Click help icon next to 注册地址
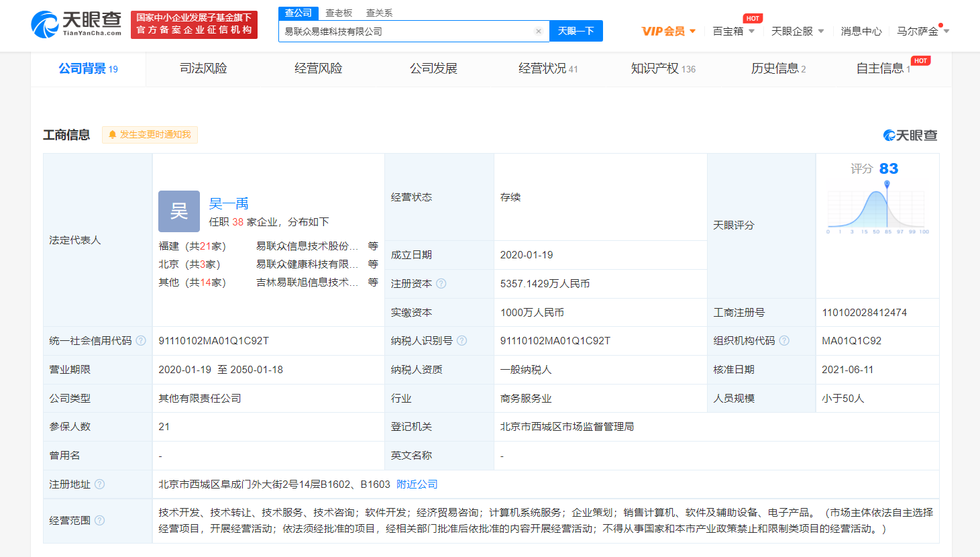 point(99,485)
